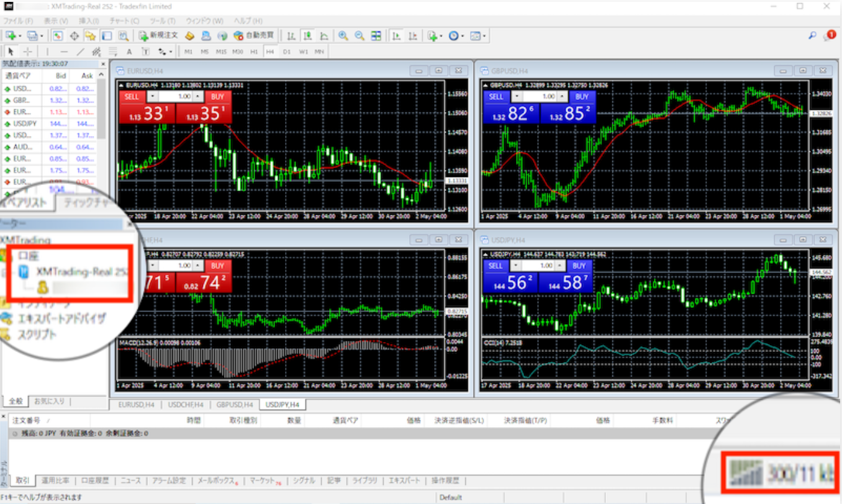The height and width of the screenshot is (504, 842).
Task: Click the Tile Windows icon
Action: [x=376, y=36]
